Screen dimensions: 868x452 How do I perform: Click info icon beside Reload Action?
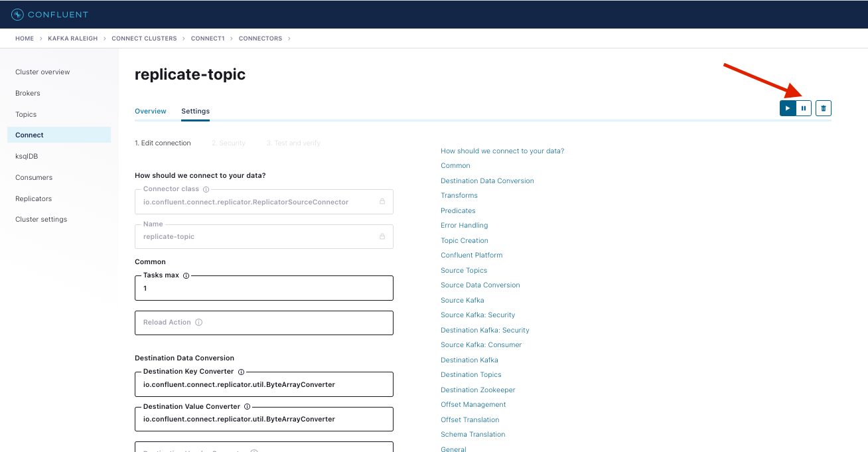199,323
